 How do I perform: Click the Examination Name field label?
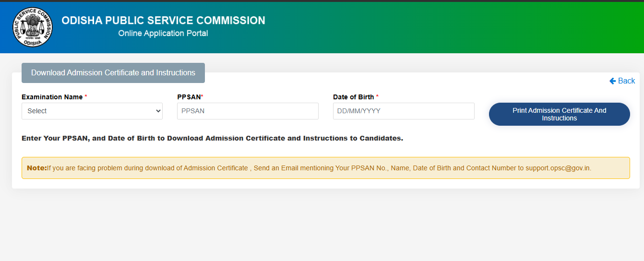point(52,97)
